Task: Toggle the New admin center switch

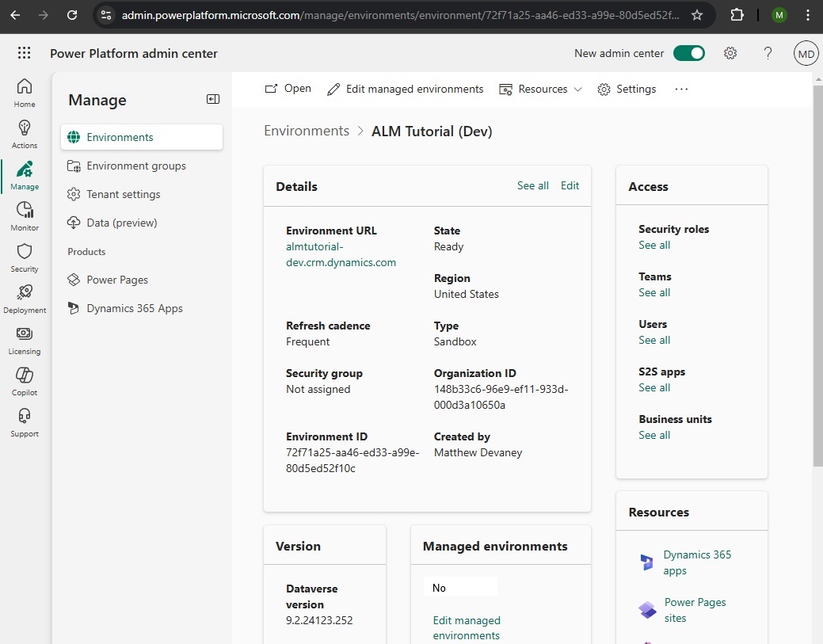Action: pyautogui.click(x=688, y=53)
